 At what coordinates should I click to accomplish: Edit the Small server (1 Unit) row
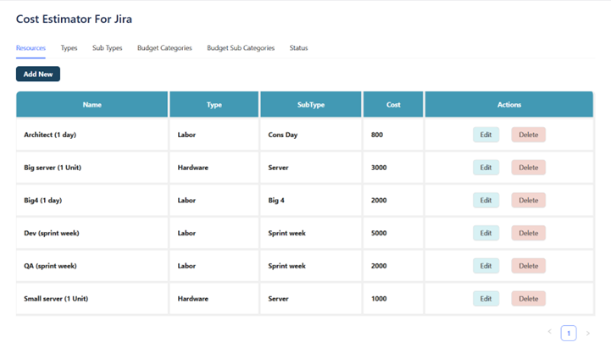click(486, 299)
